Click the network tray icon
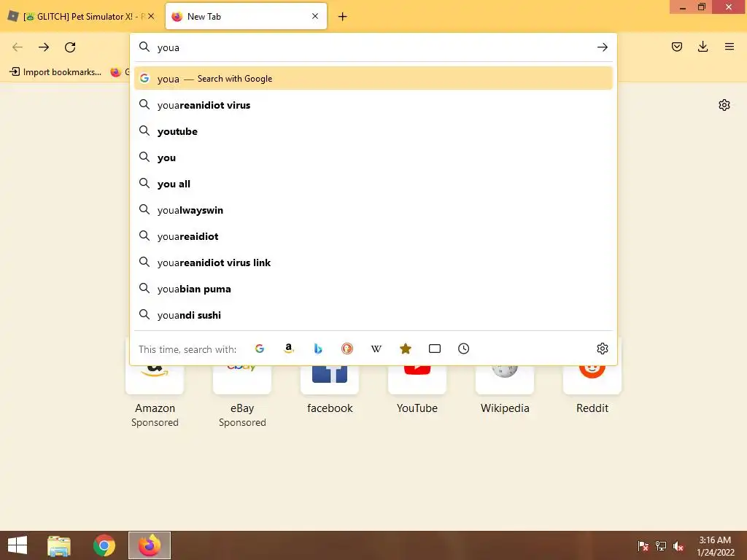 coord(661,545)
